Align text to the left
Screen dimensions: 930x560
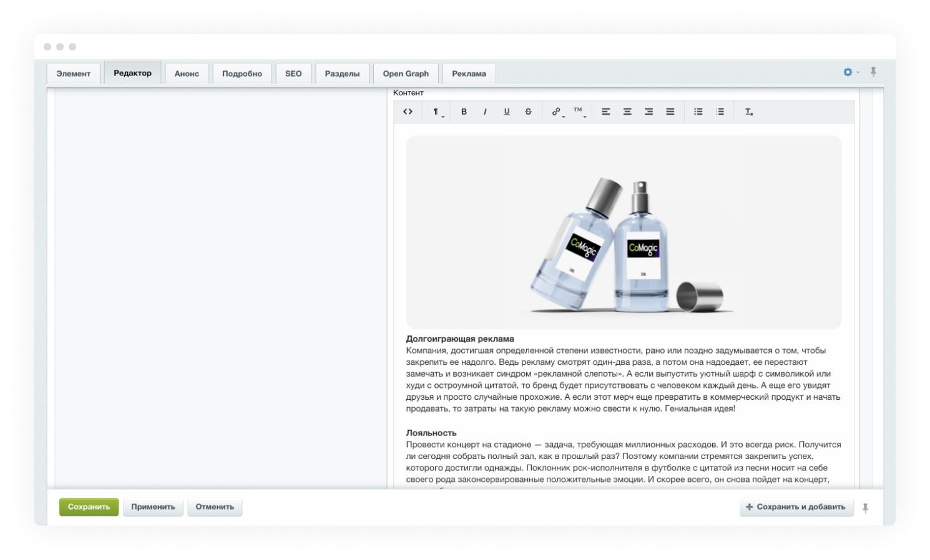[605, 112]
